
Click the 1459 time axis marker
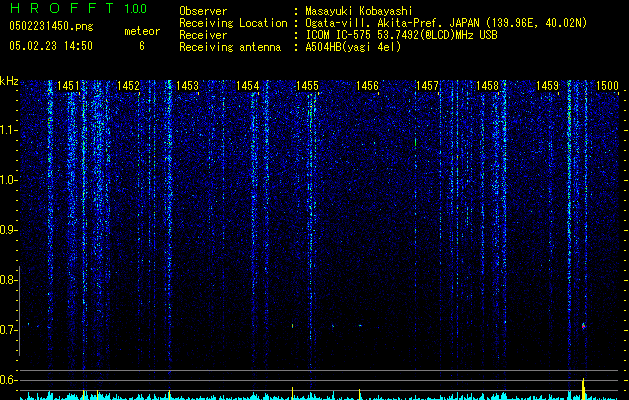tap(547, 86)
